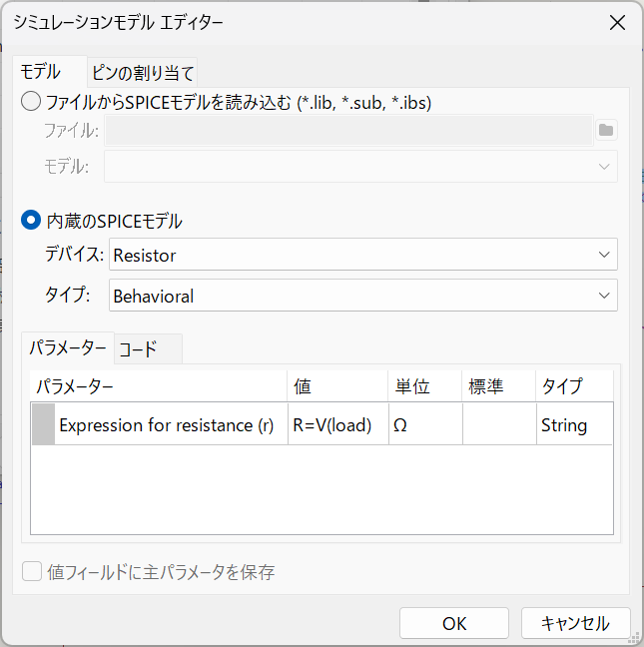Toggle the 値フィールドに主パラメータを保存 checkbox
This screenshot has width=644, height=647.
32,571
